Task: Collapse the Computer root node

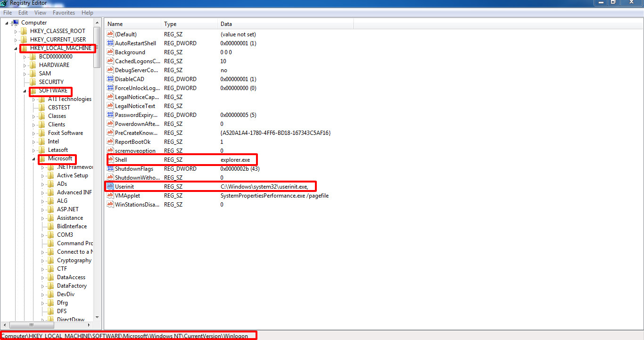Action: 7,23
